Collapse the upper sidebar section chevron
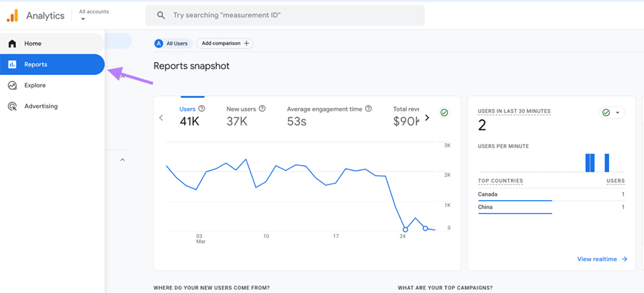The height and width of the screenshot is (293, 644). point(122,76)
